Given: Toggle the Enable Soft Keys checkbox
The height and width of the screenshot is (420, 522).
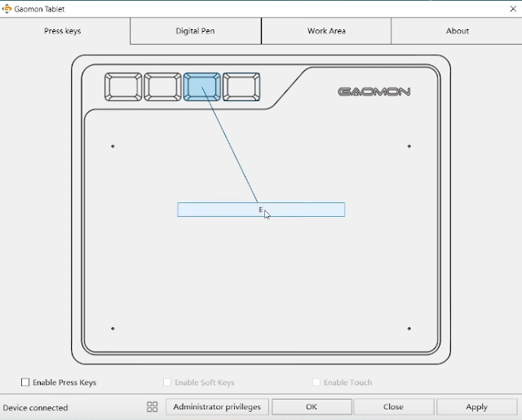Looking at the screenshot, I should 167,382.
